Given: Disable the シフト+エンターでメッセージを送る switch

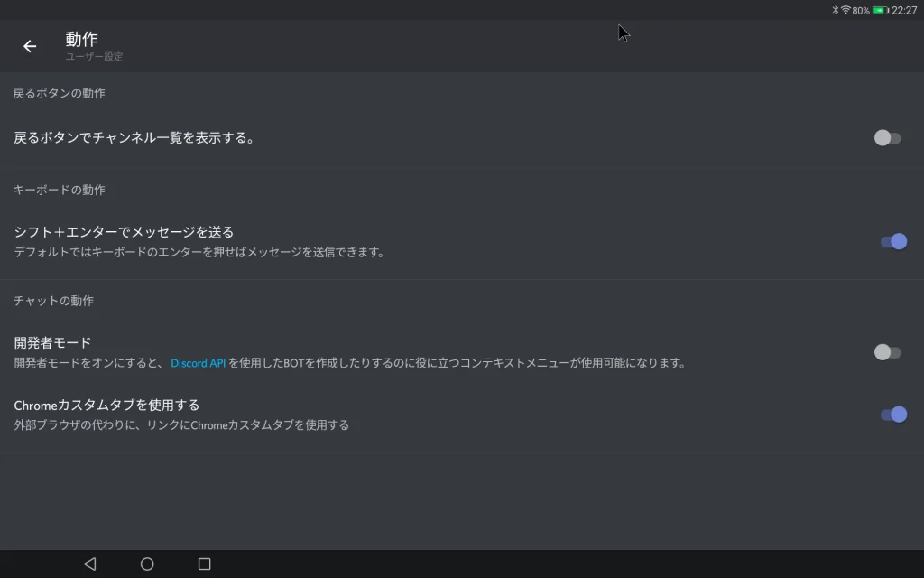Looking at the screenshot, I should click(892, 241).
